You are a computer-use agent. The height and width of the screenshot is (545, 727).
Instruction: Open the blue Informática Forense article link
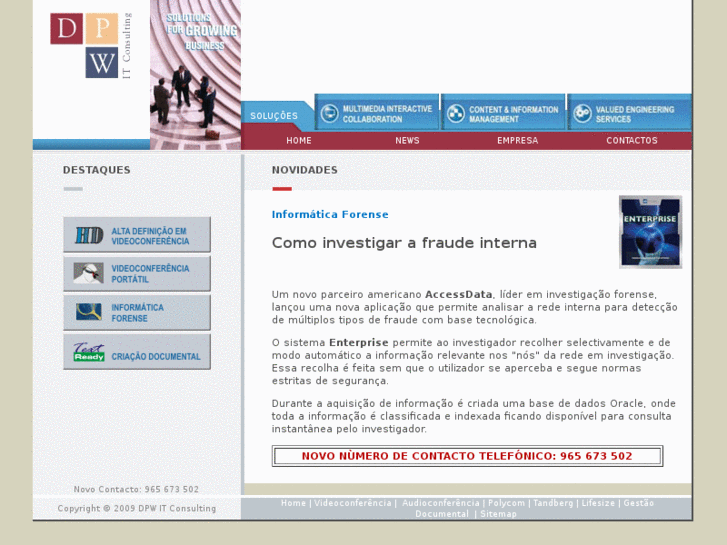330,214
